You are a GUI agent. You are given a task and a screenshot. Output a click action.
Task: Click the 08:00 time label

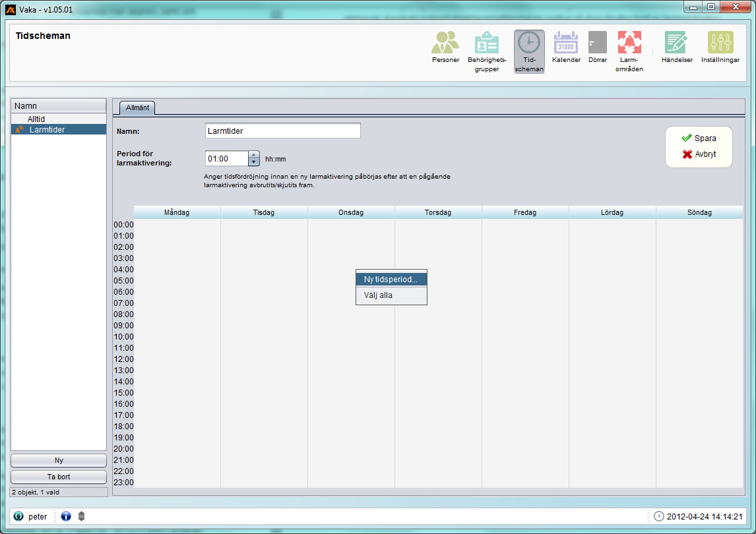pyautogui.click(x=123, y=314)
